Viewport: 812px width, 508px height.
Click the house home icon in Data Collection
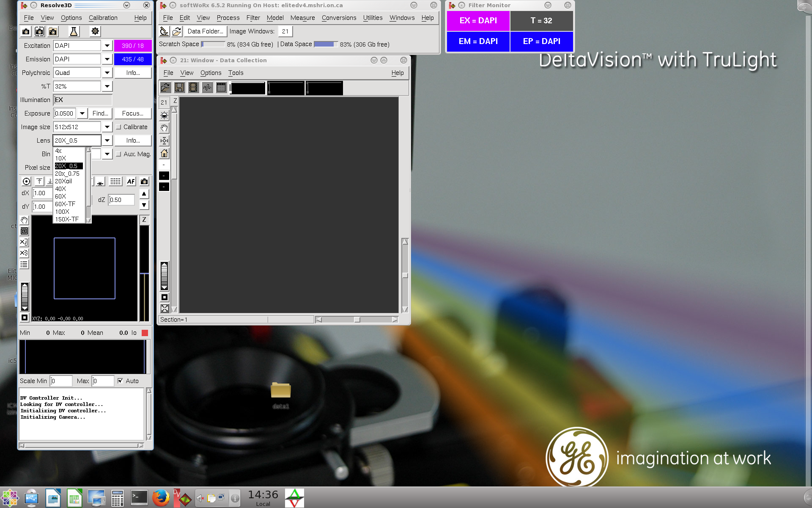click(165, 153)
